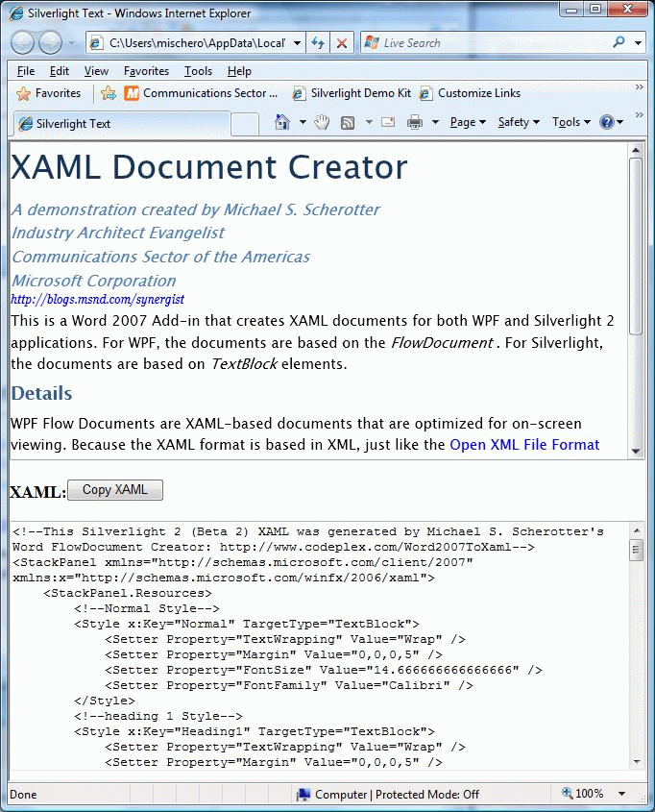The image size is (655, 812).
Task: Open the Help menu
Action: coord(239,71)
